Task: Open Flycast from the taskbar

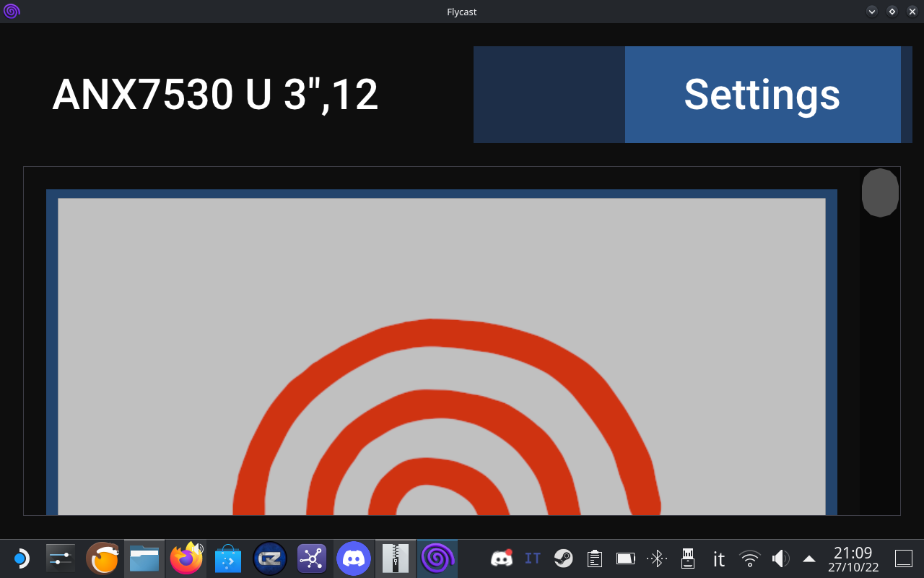Action: [x=437, y=558]
